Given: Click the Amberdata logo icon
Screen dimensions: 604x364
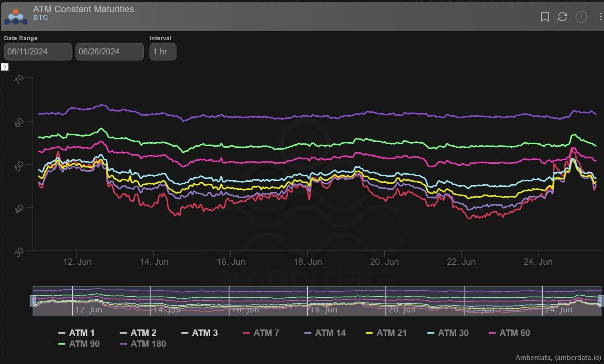Looking at the screenshot, I should (16, 16).
